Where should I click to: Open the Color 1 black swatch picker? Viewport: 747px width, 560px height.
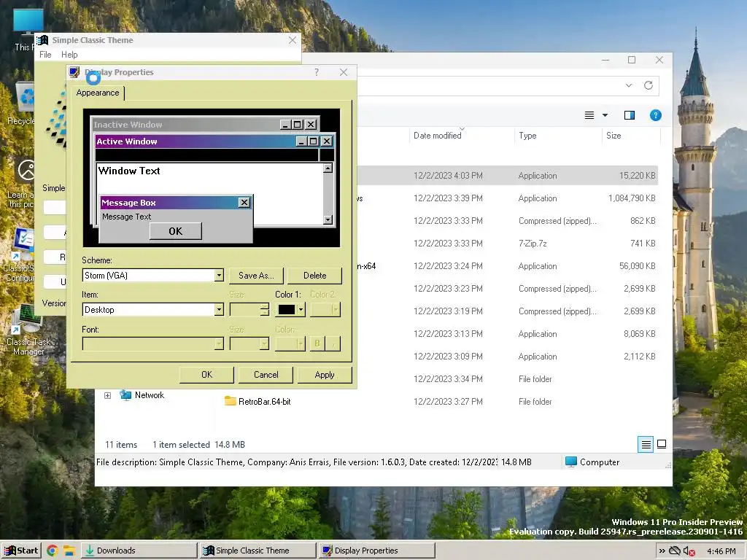click(x=290, y=309)
